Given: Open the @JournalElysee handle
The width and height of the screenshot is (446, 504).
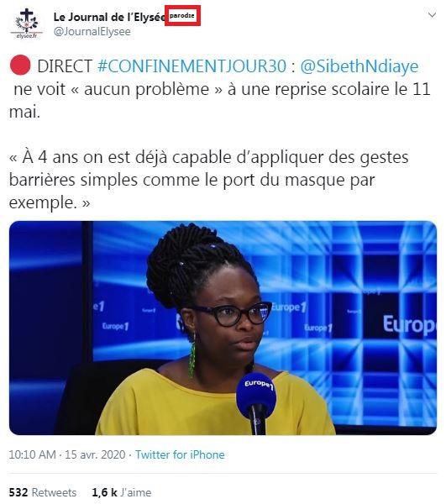Looking at the screenshot, I should click(x=92, y=32).
